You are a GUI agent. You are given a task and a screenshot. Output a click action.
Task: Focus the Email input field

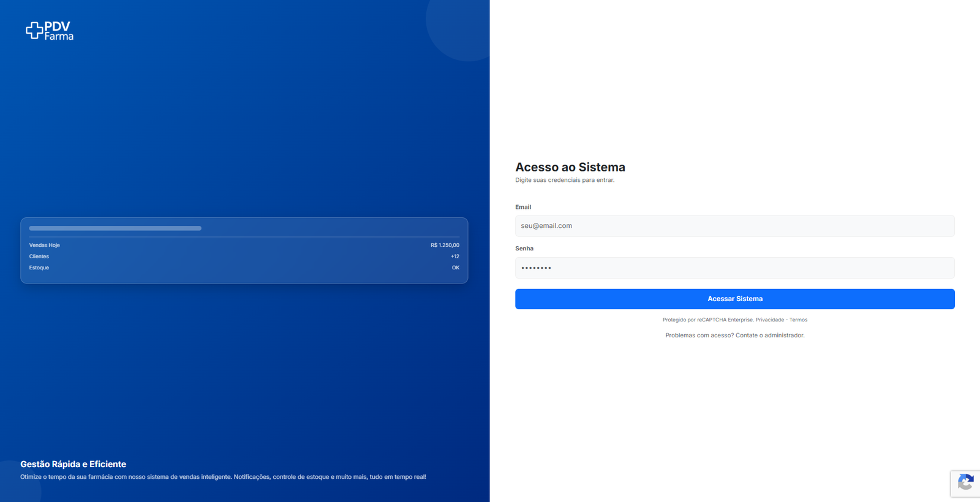[734, 226]
